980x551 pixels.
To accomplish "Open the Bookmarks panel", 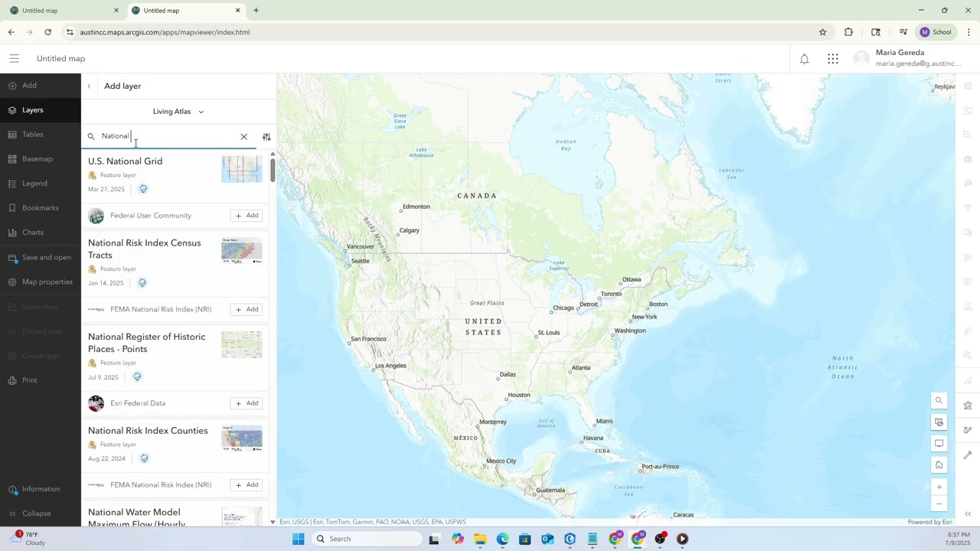I will [41, 208].
